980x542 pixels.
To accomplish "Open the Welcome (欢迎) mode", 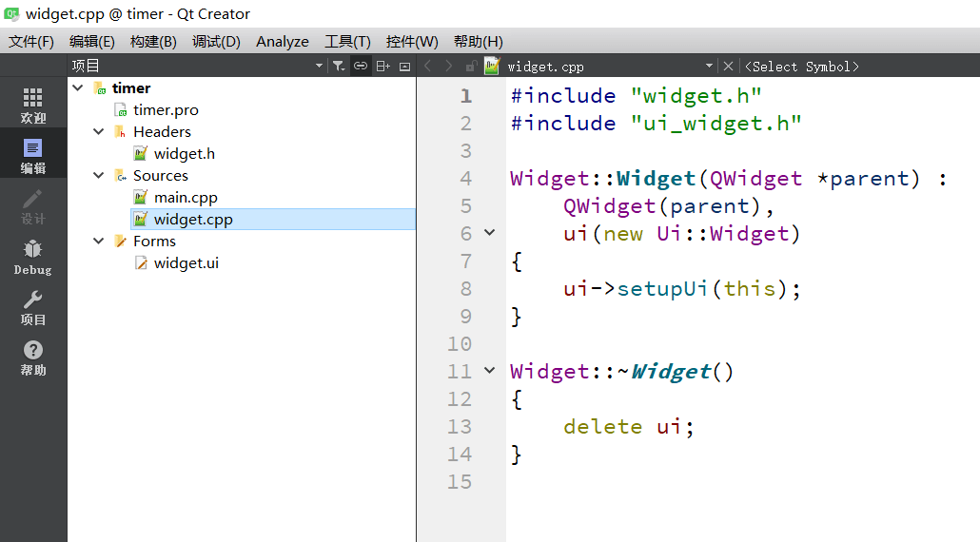I will pyautogui.click(x=33, y=105).
